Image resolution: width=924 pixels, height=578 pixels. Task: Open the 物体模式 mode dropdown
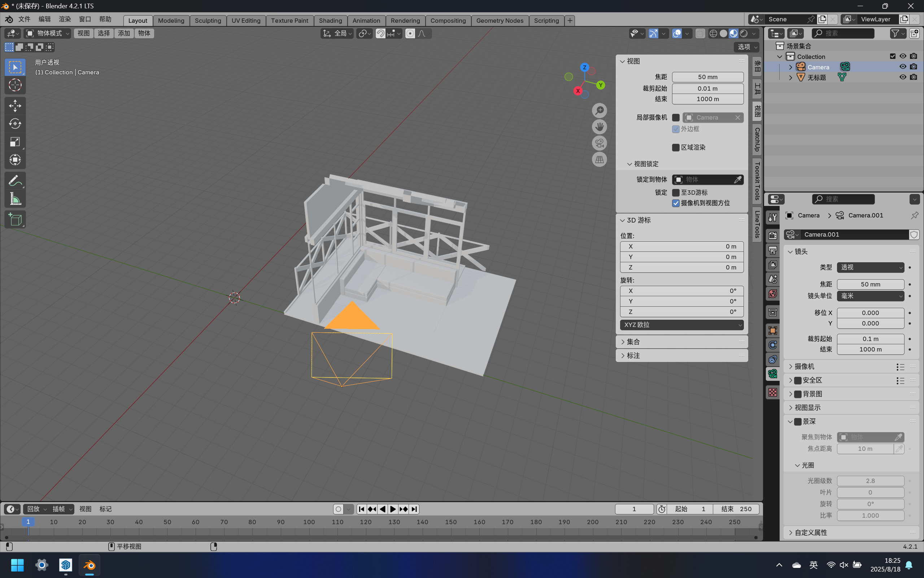pos(47,33)
